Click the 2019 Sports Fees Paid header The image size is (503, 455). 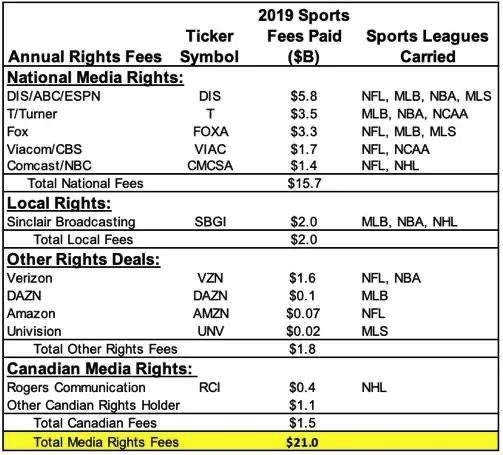click(x=304, y=36)
